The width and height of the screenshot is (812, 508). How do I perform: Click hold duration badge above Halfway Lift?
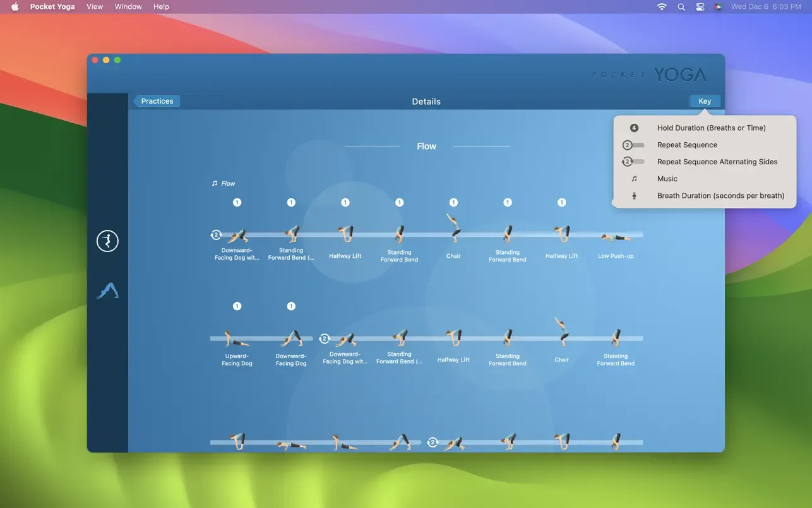345,203
